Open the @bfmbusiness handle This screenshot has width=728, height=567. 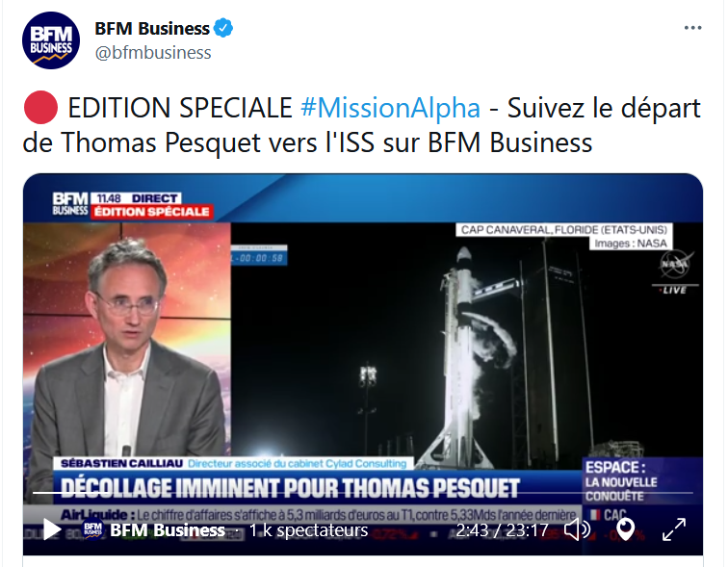click(x=153, y=52)
